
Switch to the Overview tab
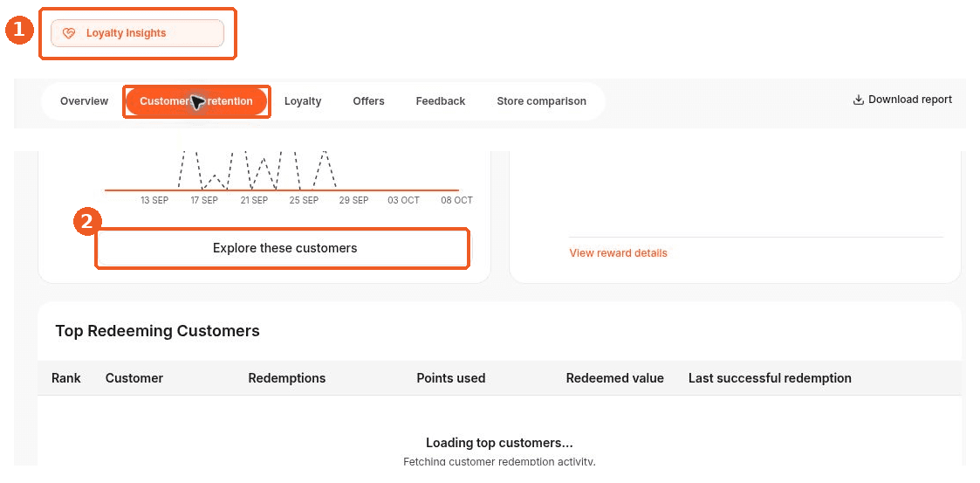tap(85, 101)
